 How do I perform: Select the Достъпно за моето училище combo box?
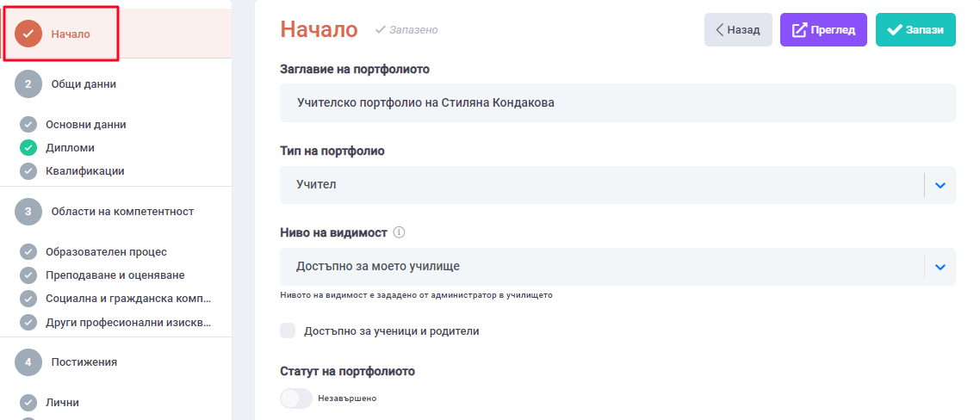[x=603, y=267]
